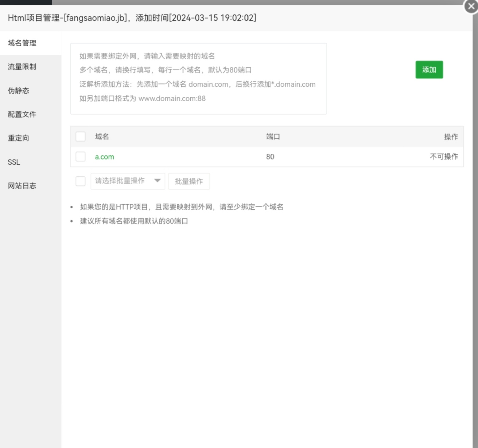The height and width of the screenshot is (448, 478).
Task: Toggle the select-all checkbox in table header
Action: coord(81,137)
